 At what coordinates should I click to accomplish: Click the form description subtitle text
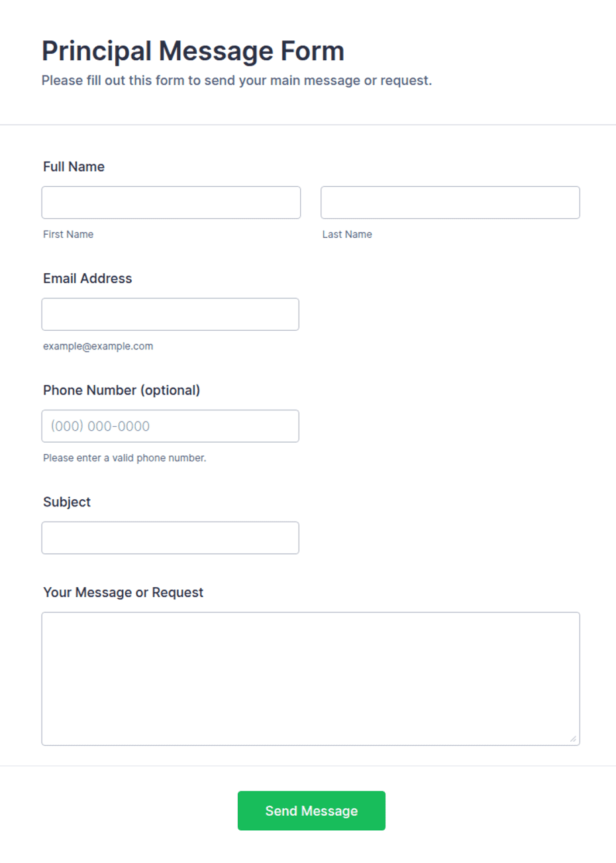point(236,80)
